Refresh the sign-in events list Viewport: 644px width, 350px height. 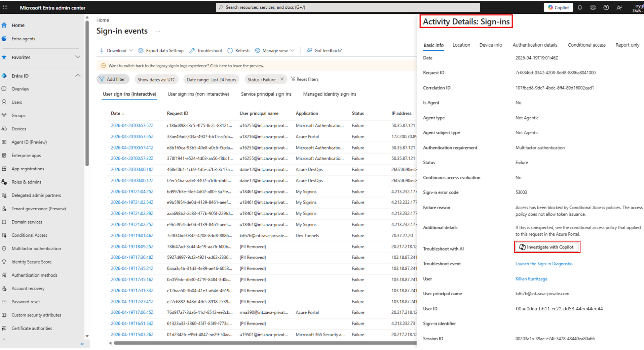(238, 51)
